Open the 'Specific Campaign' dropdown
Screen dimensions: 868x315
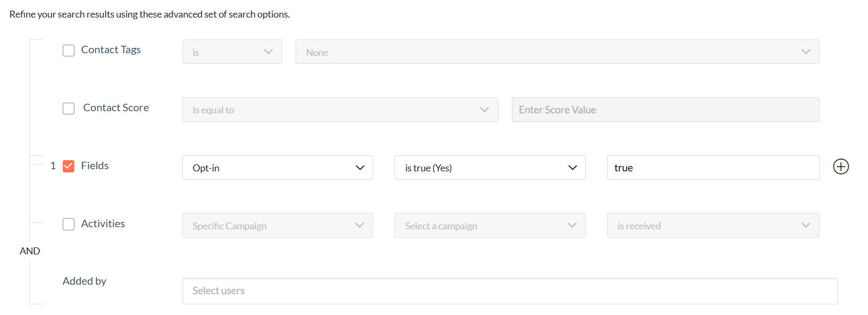pos(277,226)
